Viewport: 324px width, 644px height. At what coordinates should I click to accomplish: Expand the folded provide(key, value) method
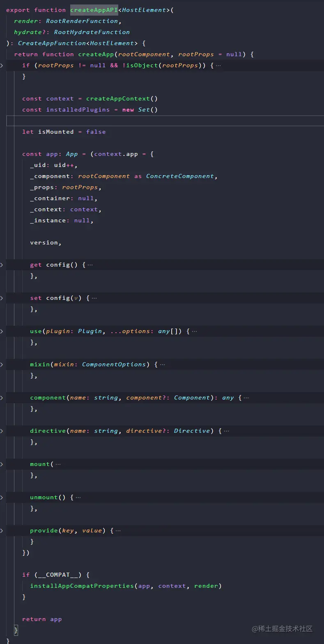click(2, 531)
